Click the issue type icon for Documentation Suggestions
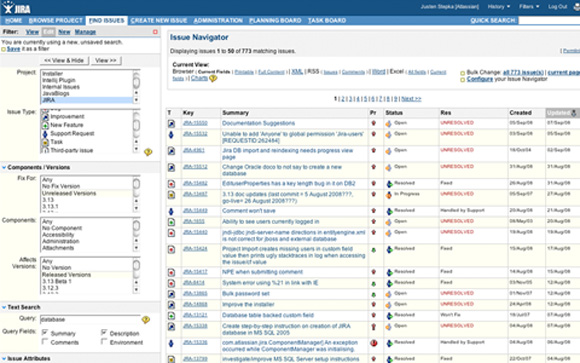Image resolution: width=580 pixels, height=363 pixels. click(171, 124)
